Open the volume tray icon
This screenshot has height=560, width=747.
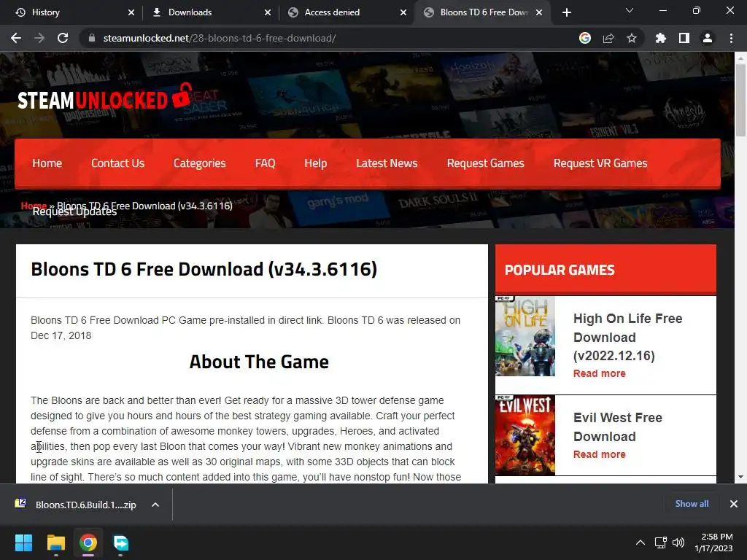pos(678,542)
